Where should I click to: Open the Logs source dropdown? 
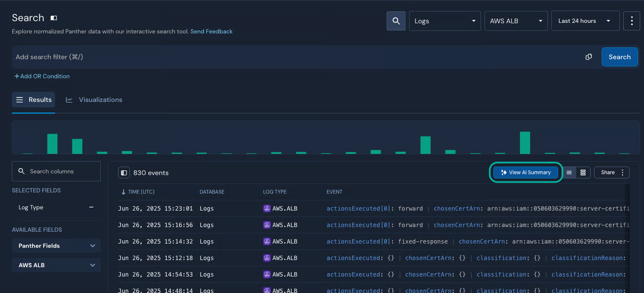445,20
